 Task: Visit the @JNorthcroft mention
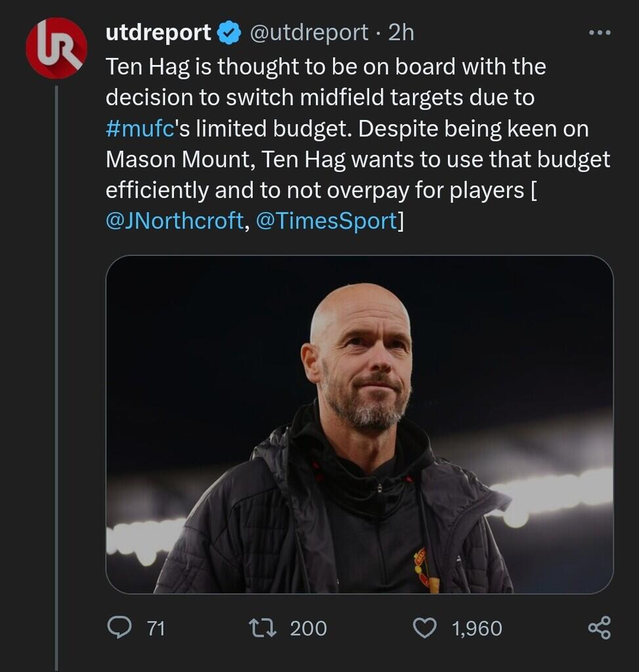pos(174,220)
